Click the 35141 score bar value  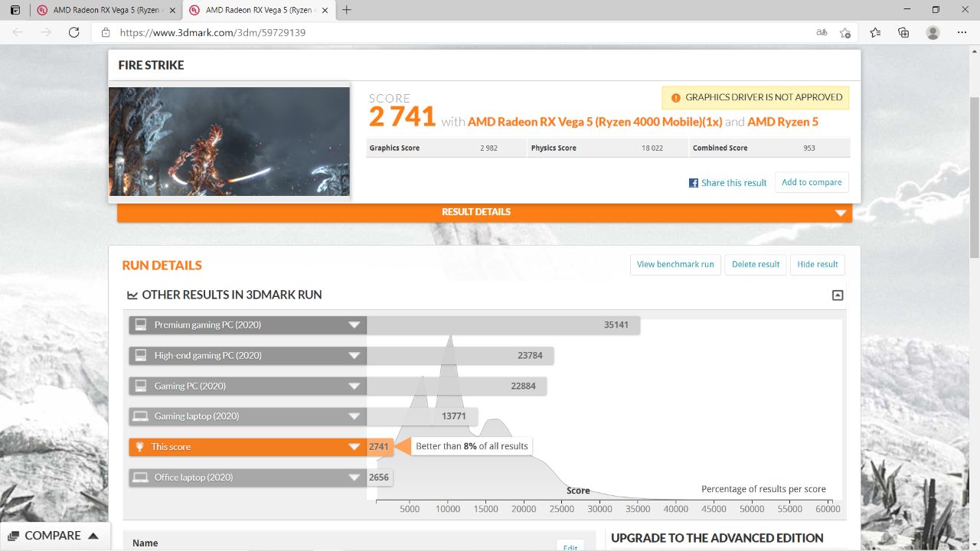[616, 324]
